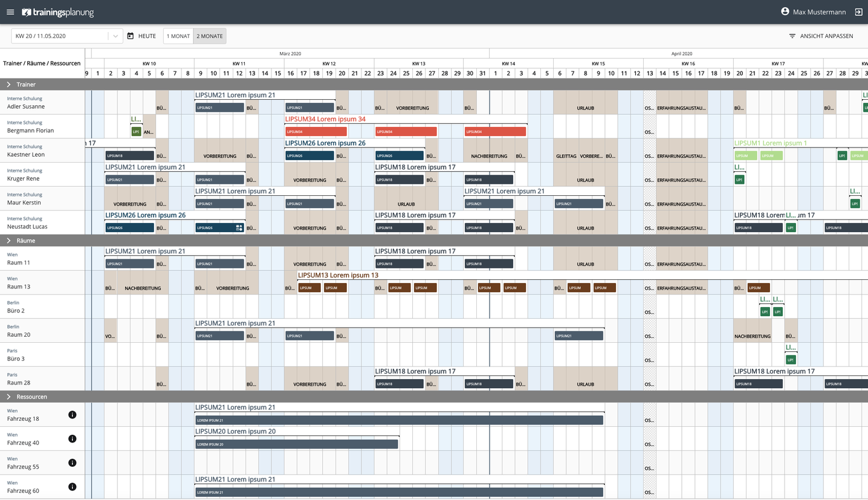Select the red LIPSUM34 booking for Bergmann Florian

point(316,131)
